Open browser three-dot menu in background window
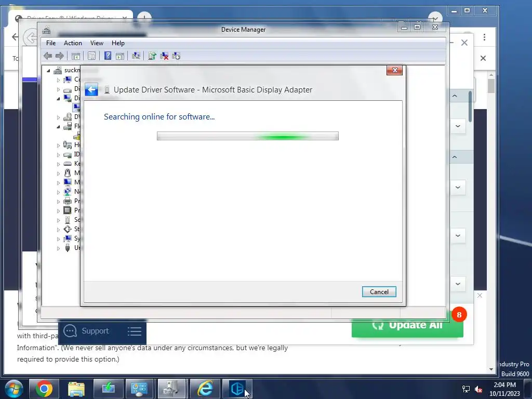Image resolution: width=532 pixels, height=399 pixels. click(x=485, y=37)
